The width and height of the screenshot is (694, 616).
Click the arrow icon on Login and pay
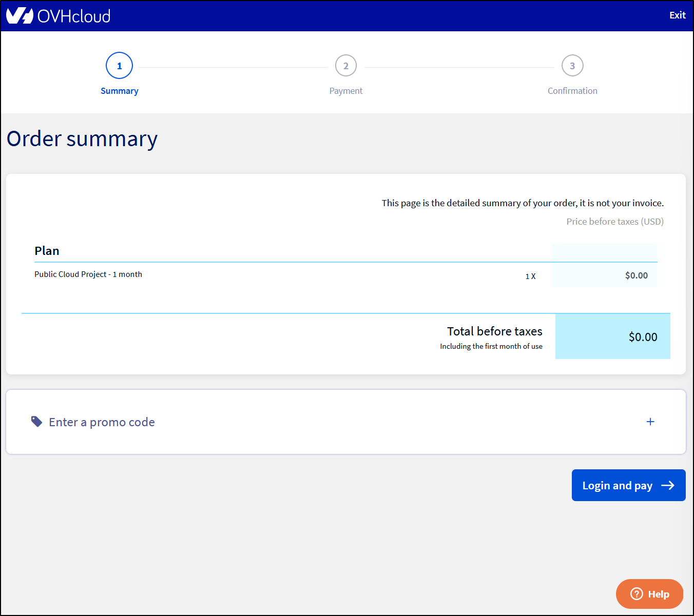(x=668, y=485)
